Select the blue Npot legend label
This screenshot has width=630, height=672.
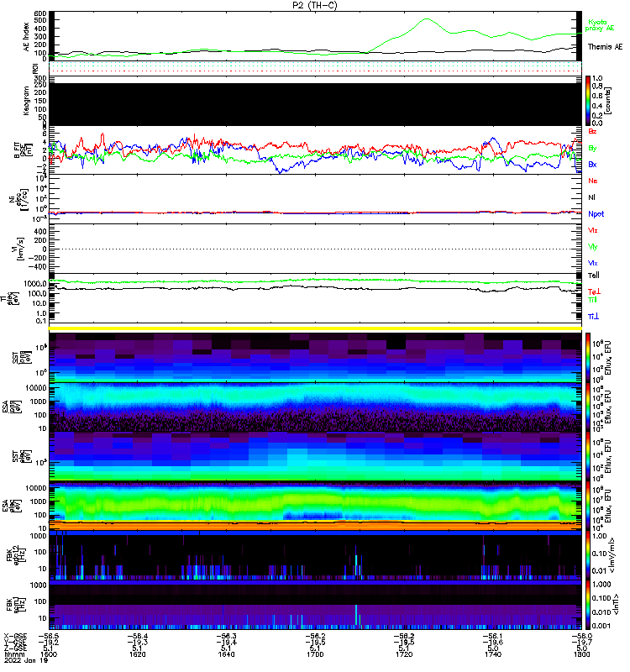pos(596,214)
